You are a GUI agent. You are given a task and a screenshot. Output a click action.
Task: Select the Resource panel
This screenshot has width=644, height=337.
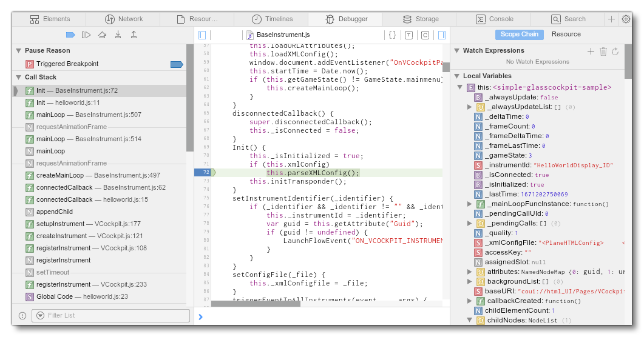click(x=566, y=35)
